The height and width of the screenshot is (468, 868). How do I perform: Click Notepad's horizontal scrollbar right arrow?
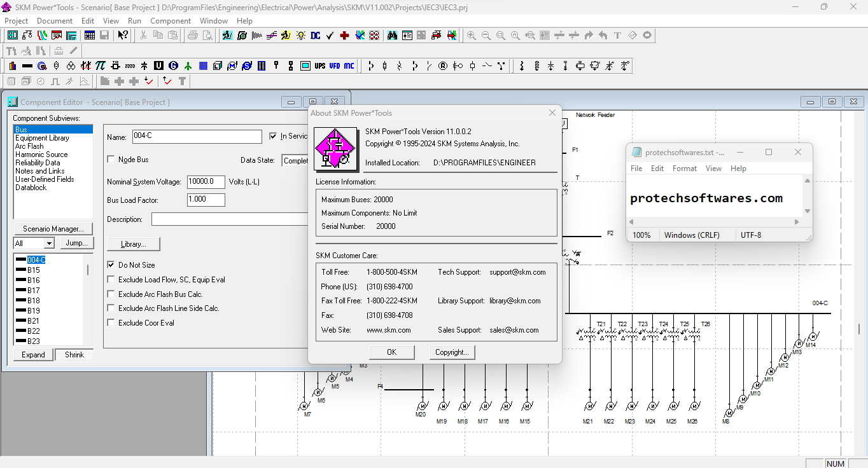pyautogui.click(x=797, y=222)
